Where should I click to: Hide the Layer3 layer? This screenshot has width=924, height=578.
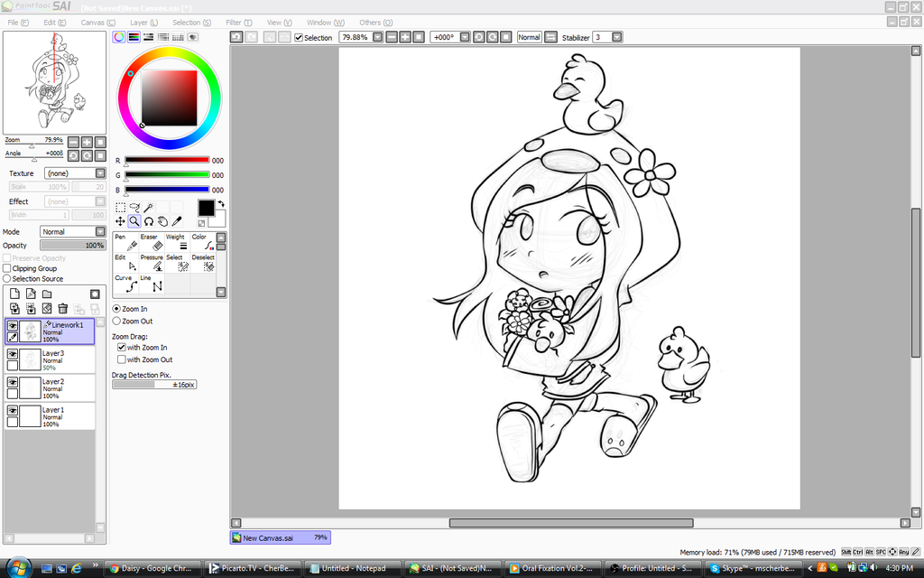13,354
